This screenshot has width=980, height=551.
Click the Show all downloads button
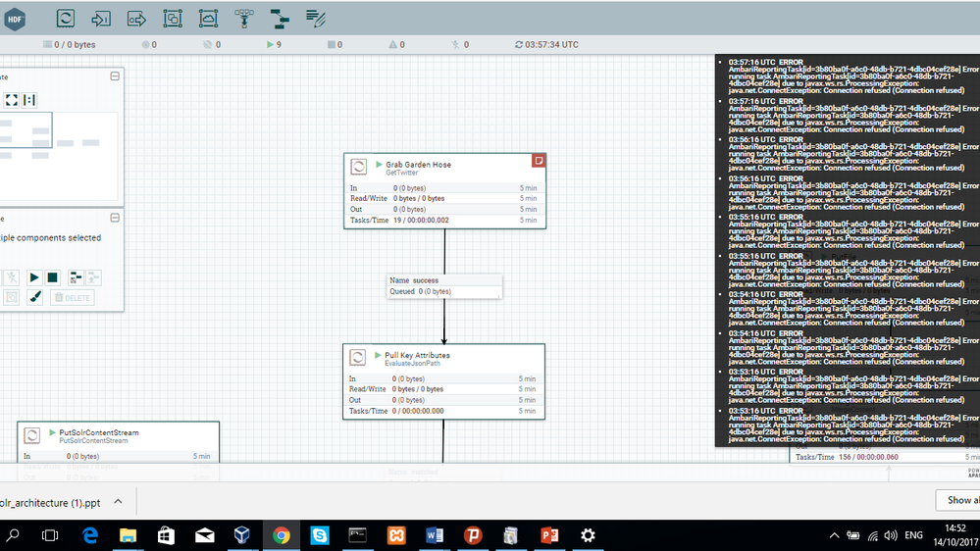click(x=960, y=501)
